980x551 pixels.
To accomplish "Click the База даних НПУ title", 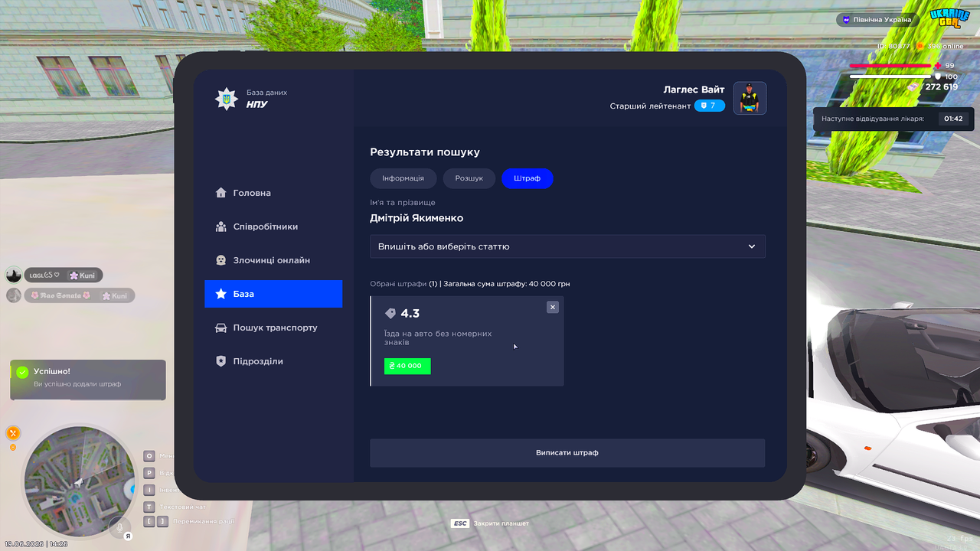I will (x=266, y=99).
